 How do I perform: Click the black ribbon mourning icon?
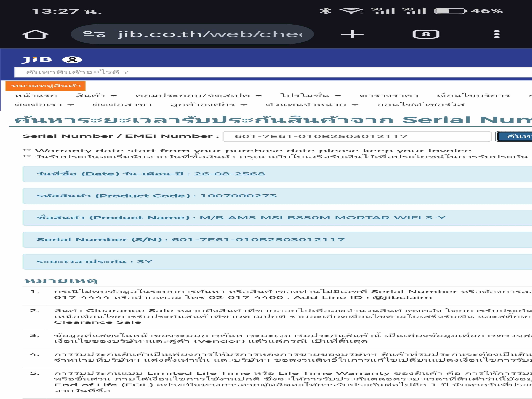(72, 60)
